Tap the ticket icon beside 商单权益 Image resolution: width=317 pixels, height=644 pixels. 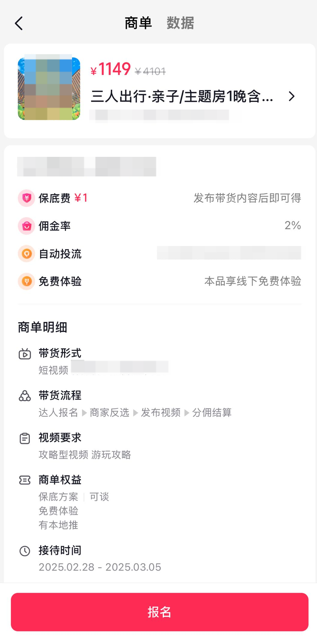(x=25, y=480)
